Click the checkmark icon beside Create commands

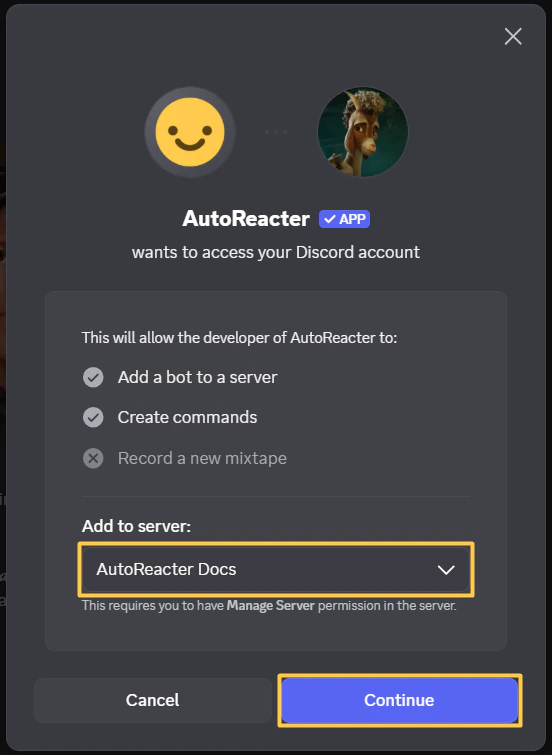point(93,417)
